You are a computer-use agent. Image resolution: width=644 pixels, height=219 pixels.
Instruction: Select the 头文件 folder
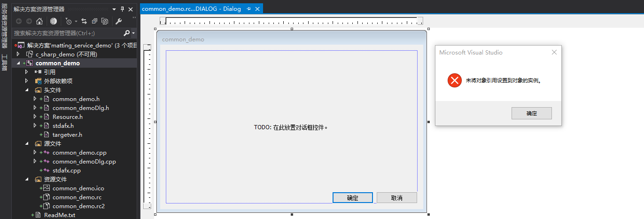53,90
